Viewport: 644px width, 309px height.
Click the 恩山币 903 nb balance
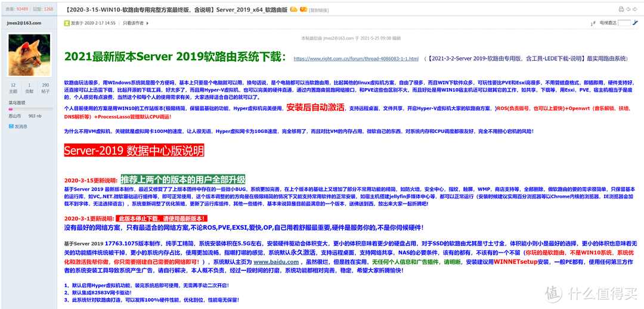(x=25, y=116)
